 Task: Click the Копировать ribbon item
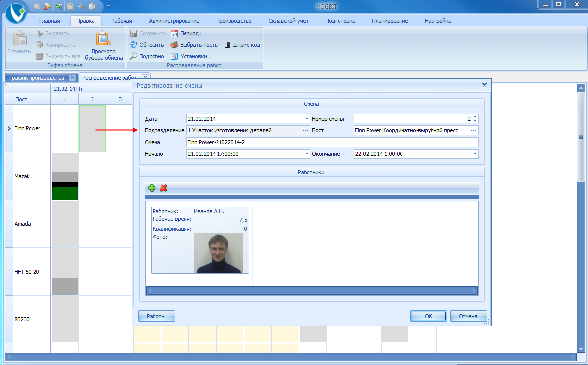pyautogui.click(x=56, y=45)
